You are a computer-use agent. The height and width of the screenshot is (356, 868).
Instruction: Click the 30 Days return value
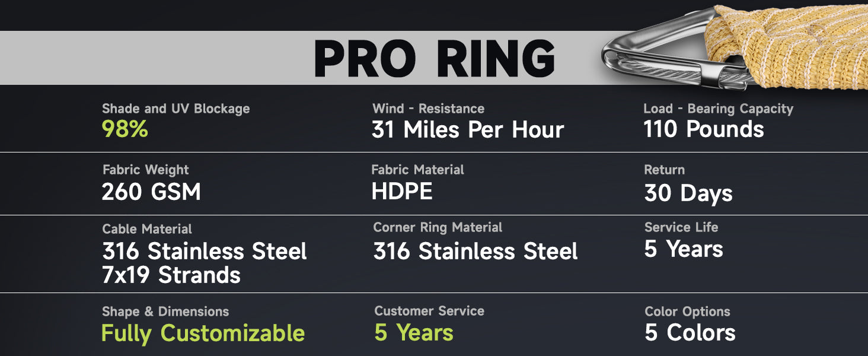click(688, 193)
